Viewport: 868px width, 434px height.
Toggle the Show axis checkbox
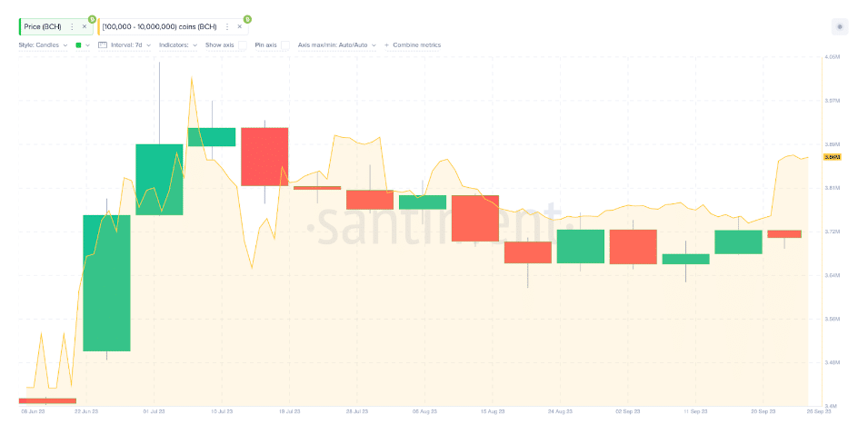[243, 45]
